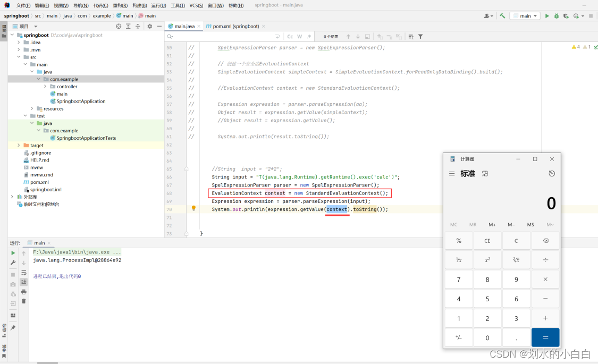Open the 运行(U) menu
This screenshot has height=364, width=598.
(x=158, y=5)
